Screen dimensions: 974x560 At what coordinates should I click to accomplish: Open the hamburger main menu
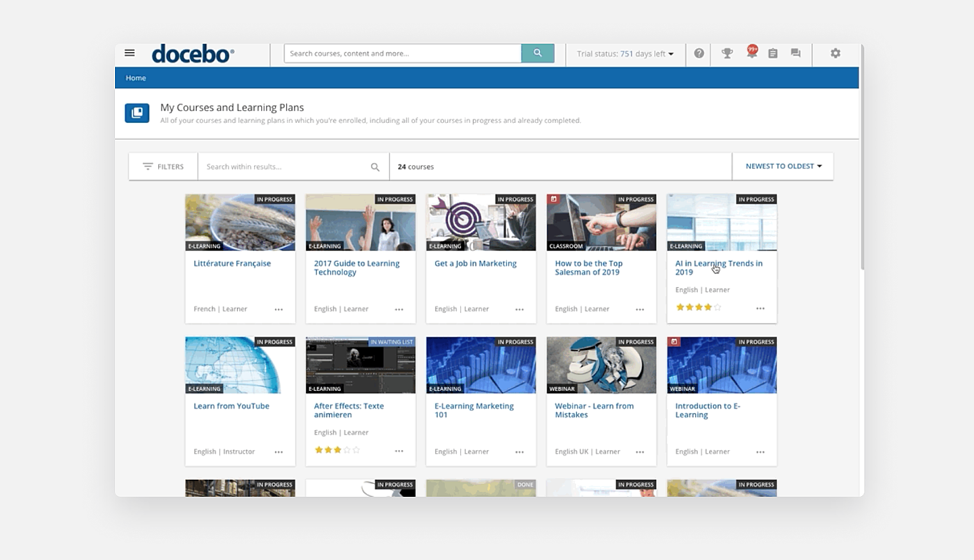[x=129, y=53]
